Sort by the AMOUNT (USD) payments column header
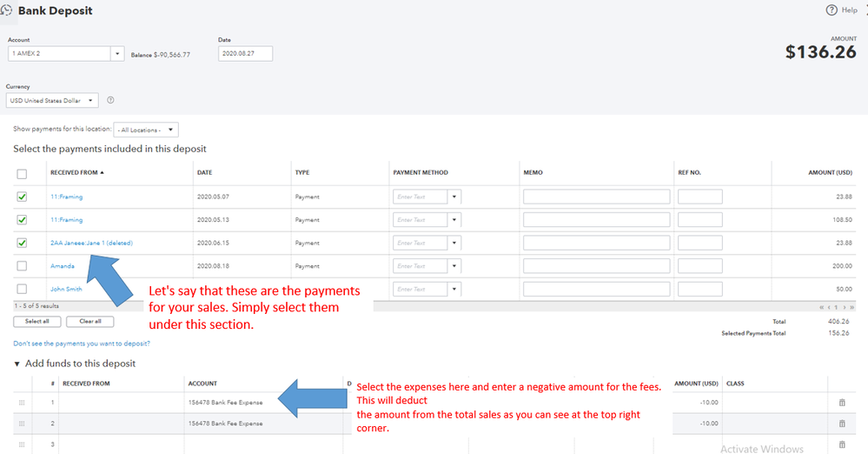 click(830, 172)
